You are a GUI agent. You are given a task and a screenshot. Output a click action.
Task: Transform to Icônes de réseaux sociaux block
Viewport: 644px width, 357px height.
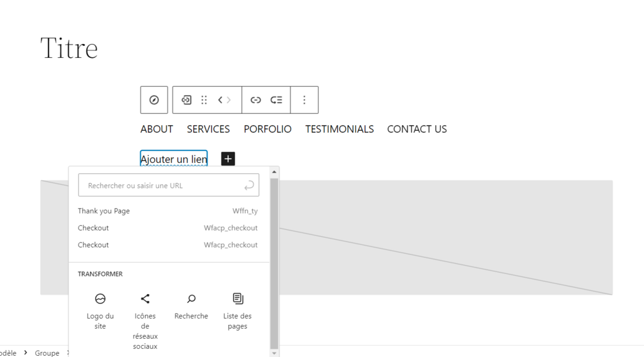[145, 321]
